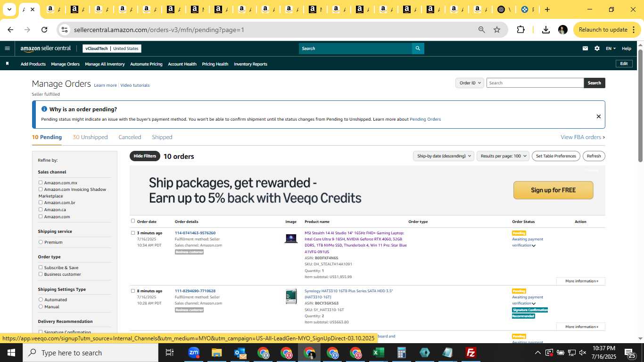Open the tab search dropdown arrow
The height and width of the screenshot is (362, 644).
tap(9, 9)
